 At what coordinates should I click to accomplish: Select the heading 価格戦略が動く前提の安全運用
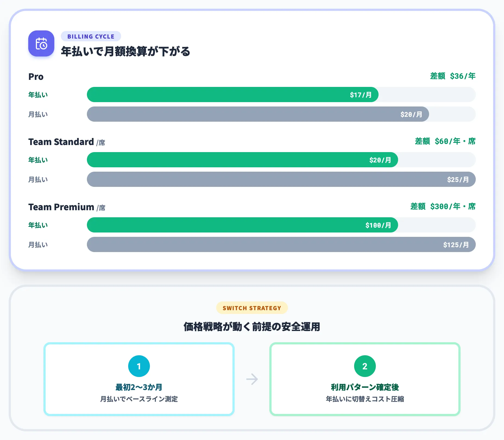coord(252,326)
